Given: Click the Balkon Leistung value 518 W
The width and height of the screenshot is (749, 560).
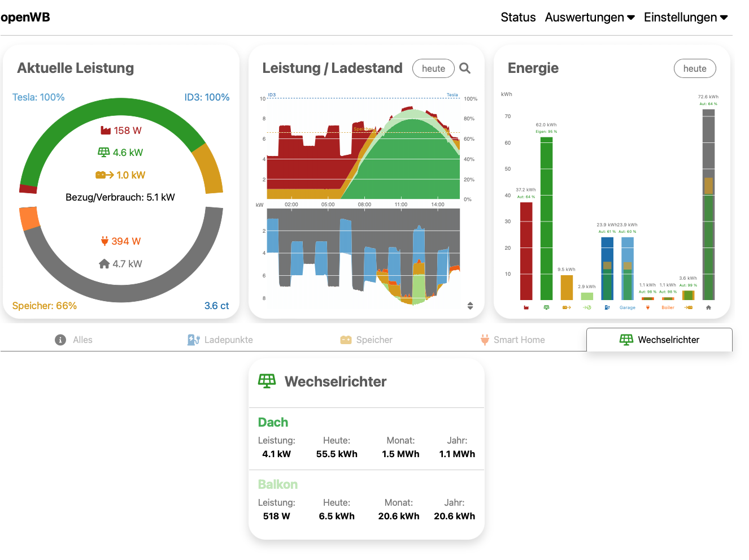Looking at the screenshot, I should pos(276,516).
